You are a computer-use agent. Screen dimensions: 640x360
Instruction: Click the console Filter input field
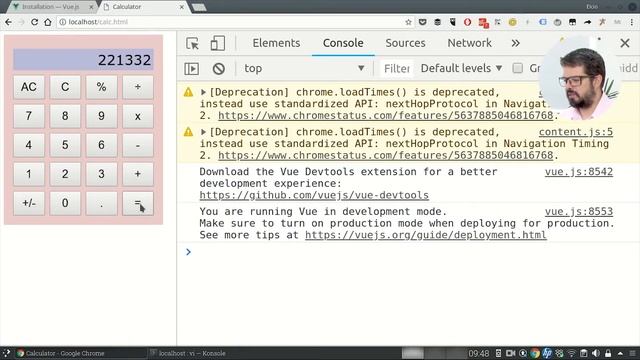396,69
